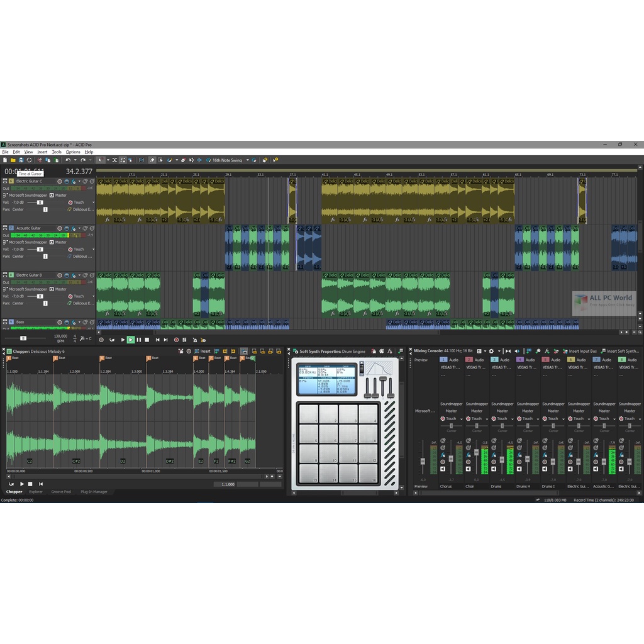This screenshot has height=644, width=644.
Task: Open Touch automation dropdown on Chorus mixer channel
Action: click(461, 419)
